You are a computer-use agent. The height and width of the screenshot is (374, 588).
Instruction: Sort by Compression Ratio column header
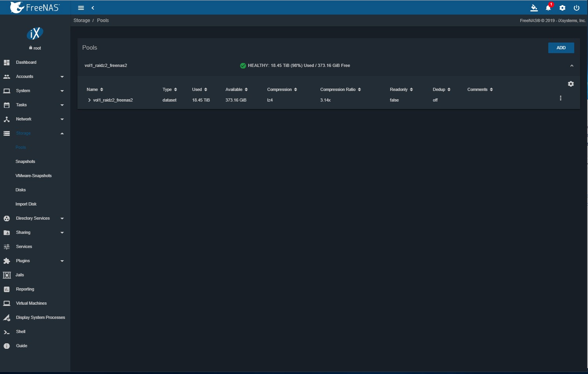click(x=340, y=90)
